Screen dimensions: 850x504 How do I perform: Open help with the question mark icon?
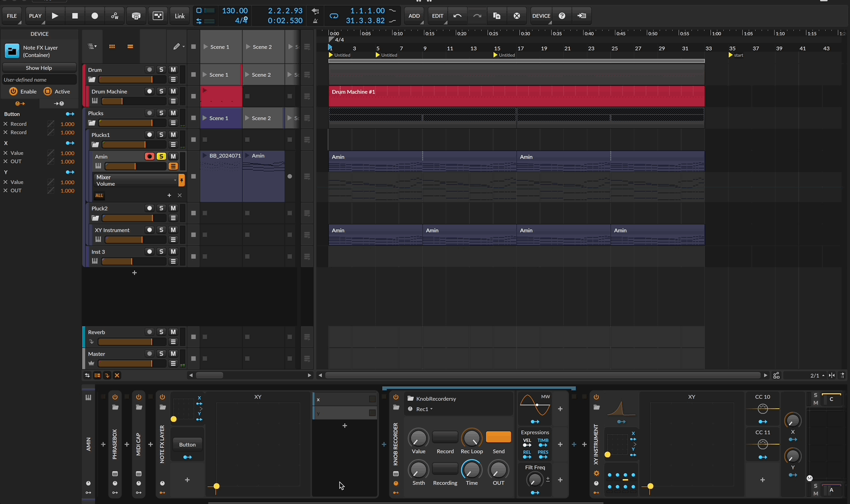click(562, 16)
